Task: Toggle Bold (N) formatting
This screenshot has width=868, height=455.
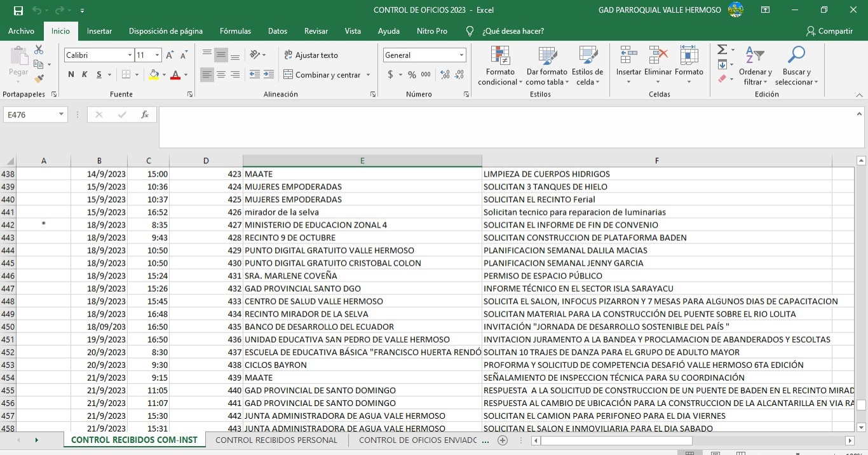Action: tap(71, 75)
